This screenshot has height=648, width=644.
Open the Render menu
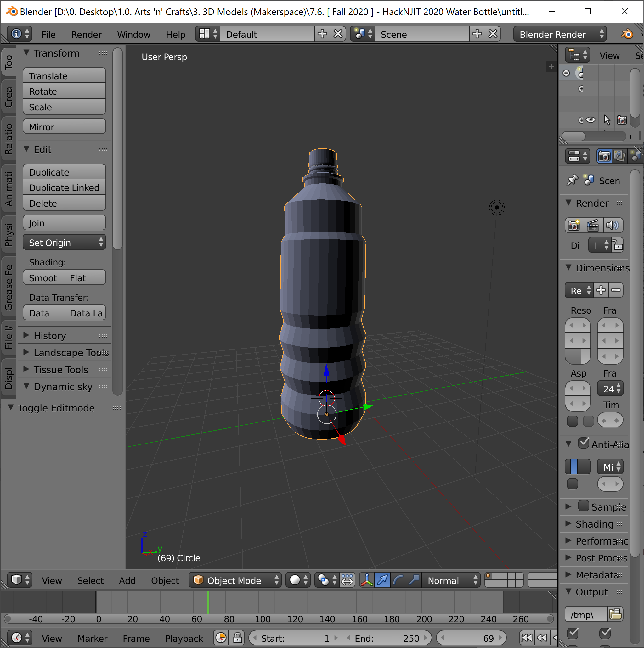pos(86,35)
